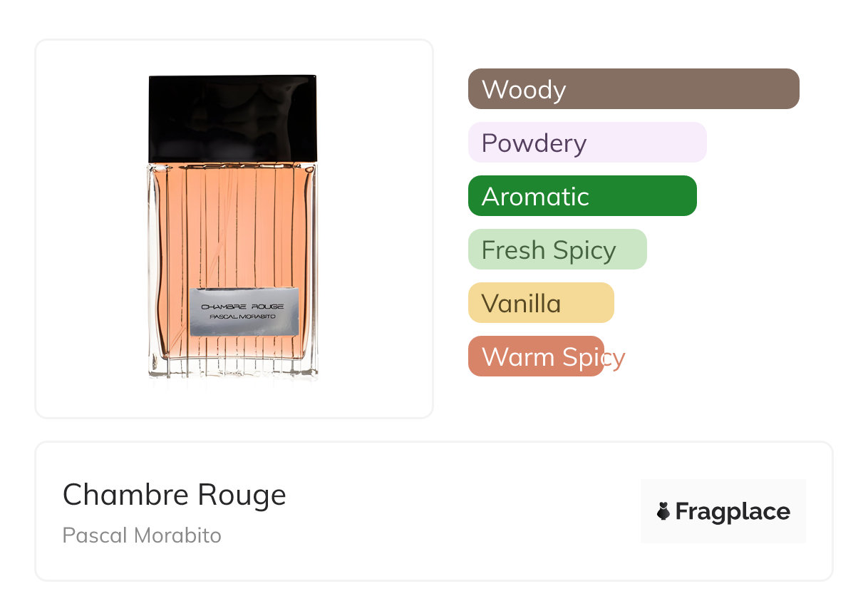The width and height of the screenshot is (868, 616).
Task: Click 'PASCAL MORABITO' text on the bottle label
Action: pyautogui.click(x=243, y=317)
